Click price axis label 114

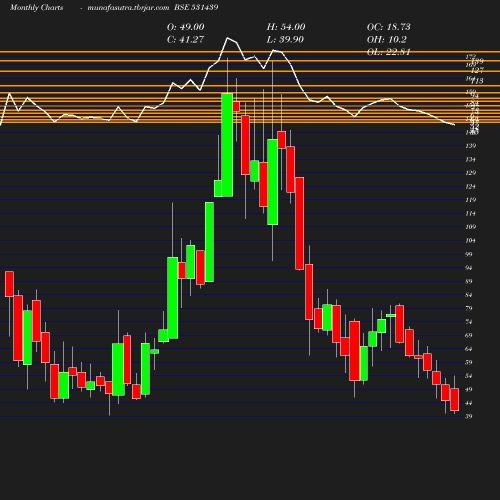tap(470, 213)
